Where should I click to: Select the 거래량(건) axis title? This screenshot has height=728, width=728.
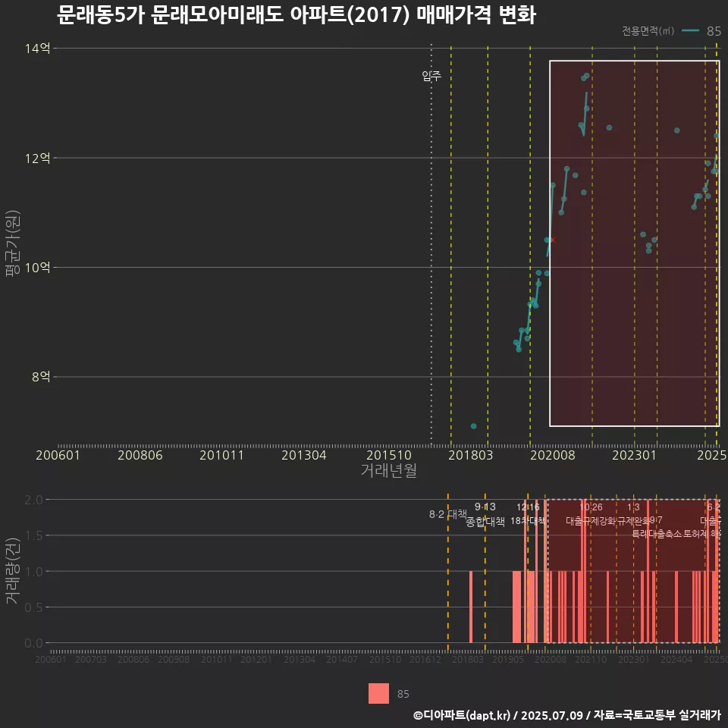click(12, 570)
